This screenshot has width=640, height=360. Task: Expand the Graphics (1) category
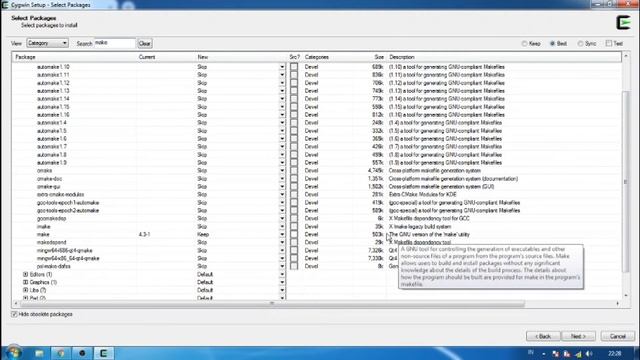25,282
